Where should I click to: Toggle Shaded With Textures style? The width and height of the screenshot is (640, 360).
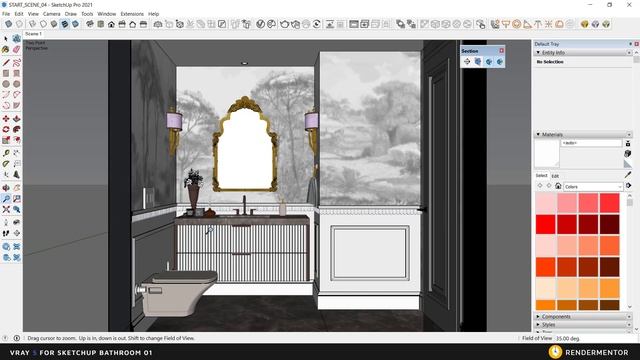64,24
